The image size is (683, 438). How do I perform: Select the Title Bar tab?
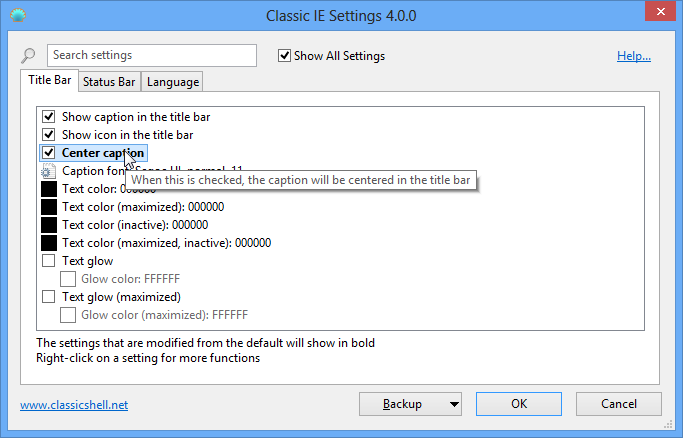tap(49, 81)
